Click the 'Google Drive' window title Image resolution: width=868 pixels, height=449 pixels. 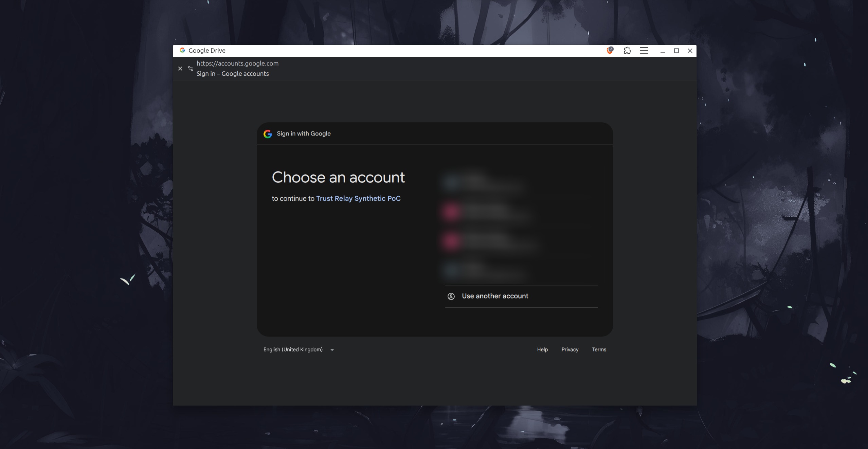207,51
